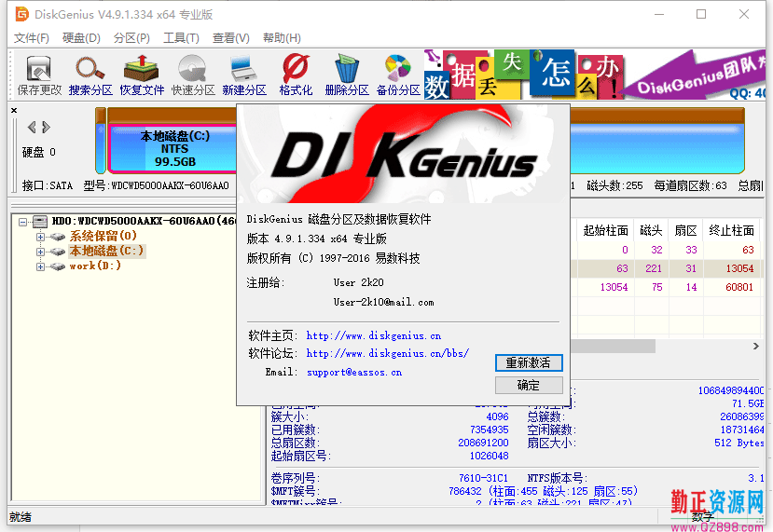Go to previous disk with left arrow
773x532 pixels.
coord(32,128)
